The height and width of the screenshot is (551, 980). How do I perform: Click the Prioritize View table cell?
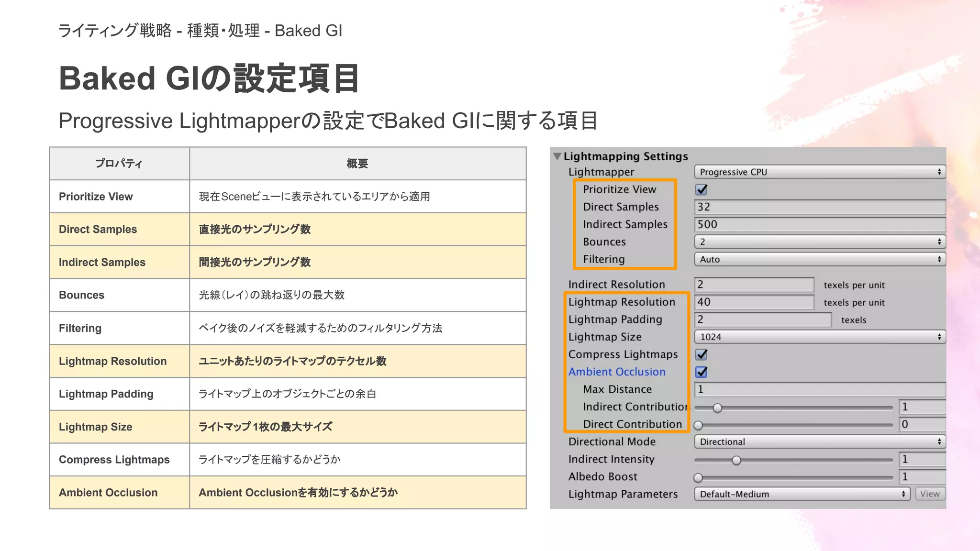120,197
